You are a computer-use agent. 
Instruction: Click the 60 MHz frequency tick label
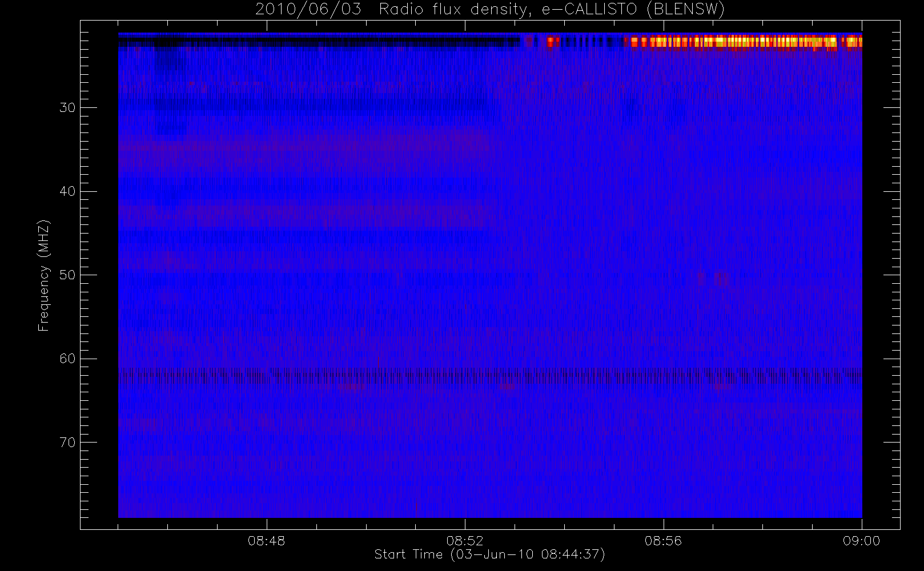(67, 359)
